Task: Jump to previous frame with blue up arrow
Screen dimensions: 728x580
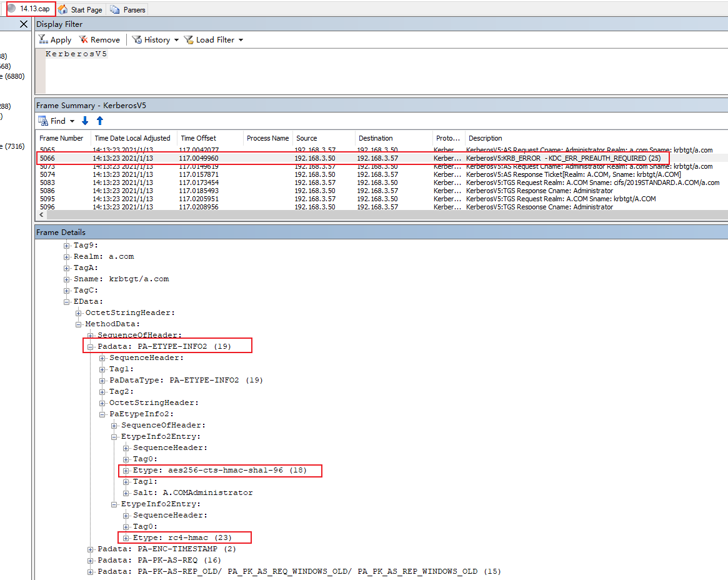Action: [100, 121]
